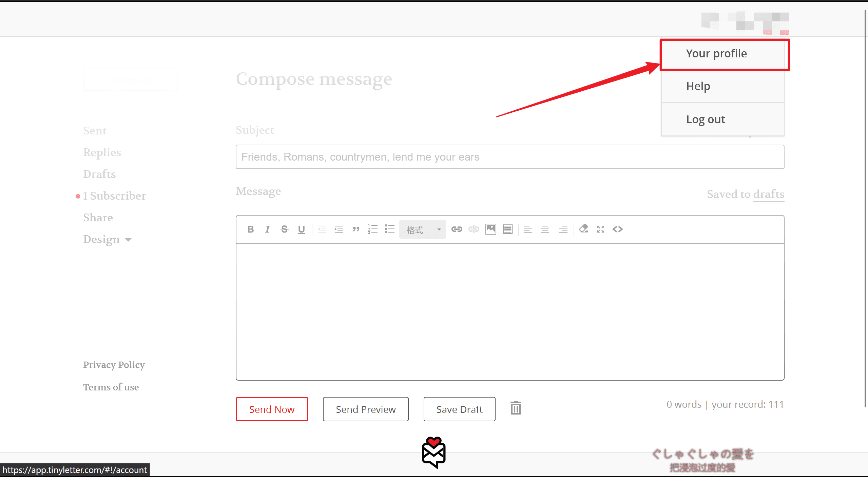Insert a bulleted list

[390, 230]
